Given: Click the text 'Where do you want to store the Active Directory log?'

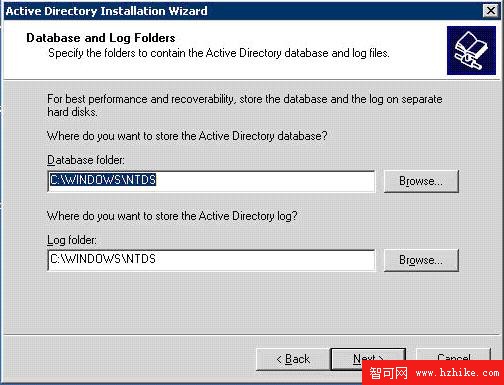Looking at the screenshot, I should tap(172, 216).
